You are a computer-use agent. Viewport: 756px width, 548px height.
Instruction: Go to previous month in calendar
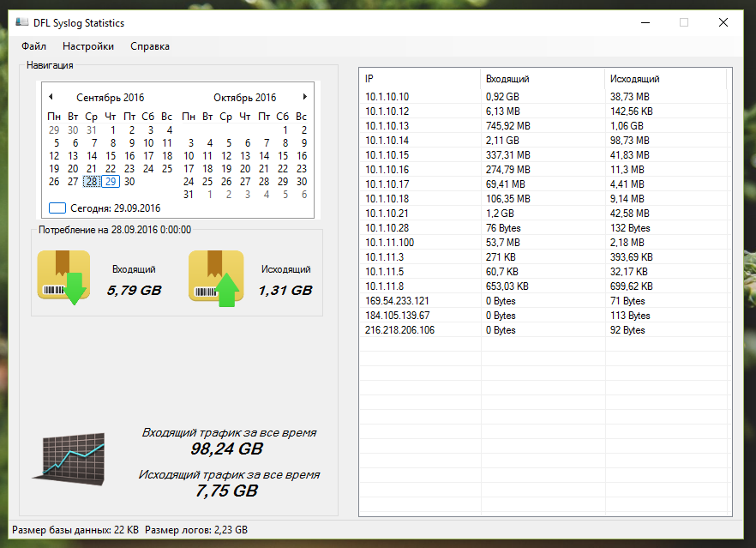pyautogui.click(x=51, y=98)
